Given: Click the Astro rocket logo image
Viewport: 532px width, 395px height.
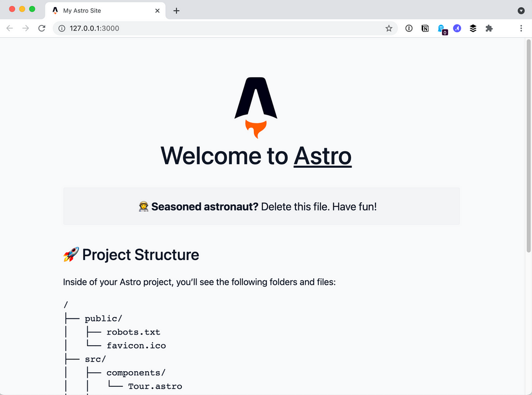Looking at the screenshot, I should (256, 107).
